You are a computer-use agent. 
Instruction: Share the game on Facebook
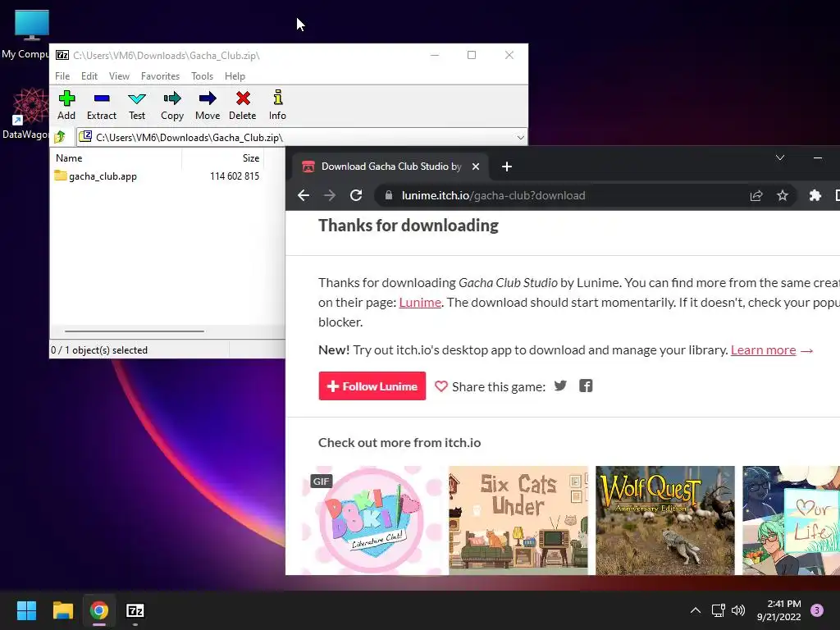coord(586,386)
